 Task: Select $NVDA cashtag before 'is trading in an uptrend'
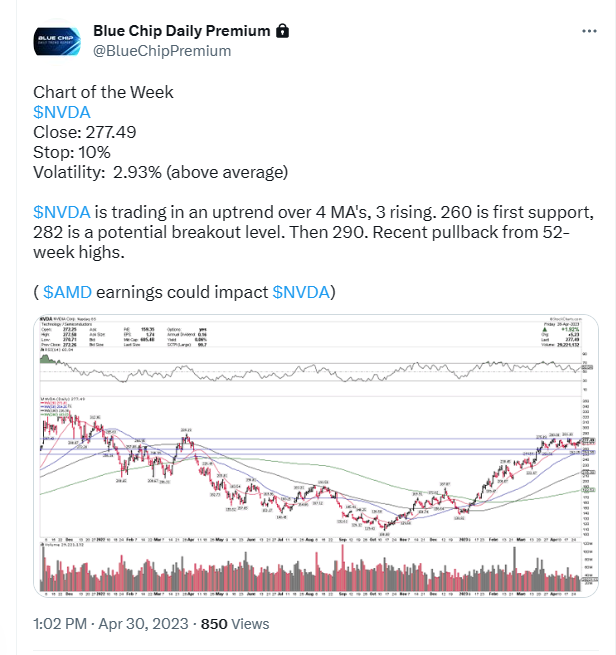tap(62, 212)
